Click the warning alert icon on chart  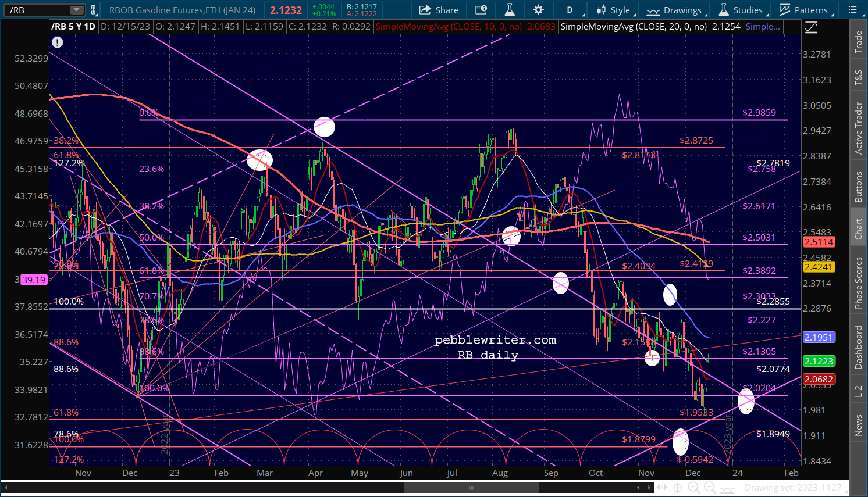pyautogui.click(x=57, y=42)
